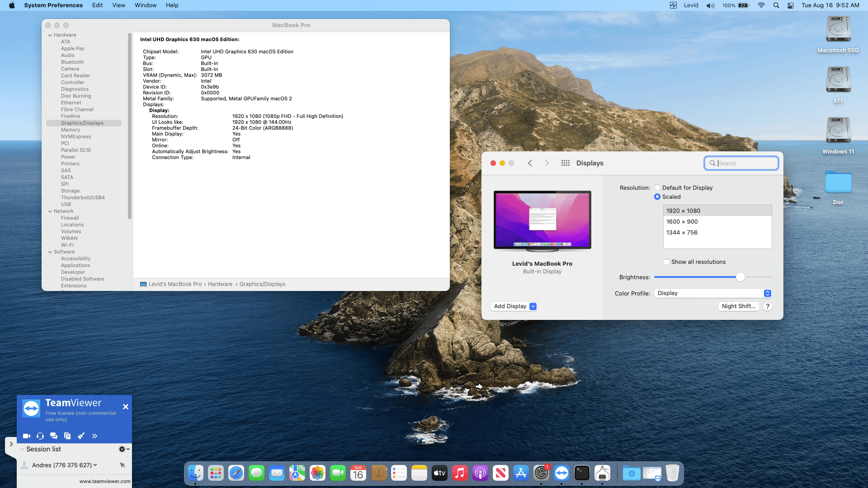Open the Window menu
This screenshot has height=488, width=868.
tap(146, 5)
